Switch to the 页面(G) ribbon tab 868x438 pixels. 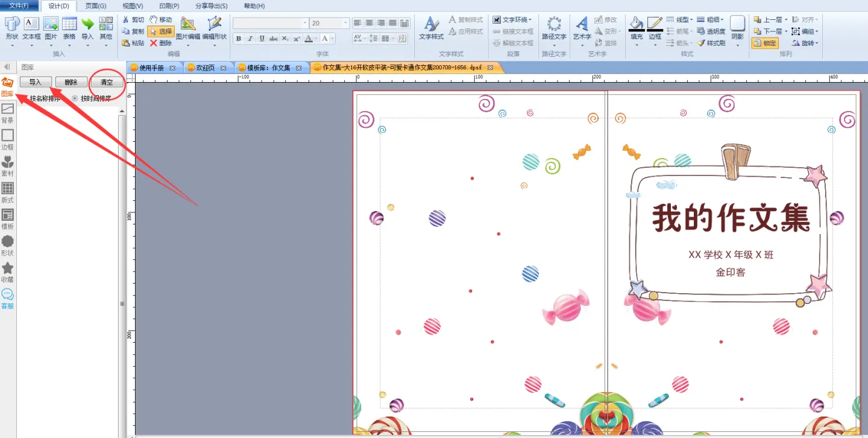pos(96,6)
